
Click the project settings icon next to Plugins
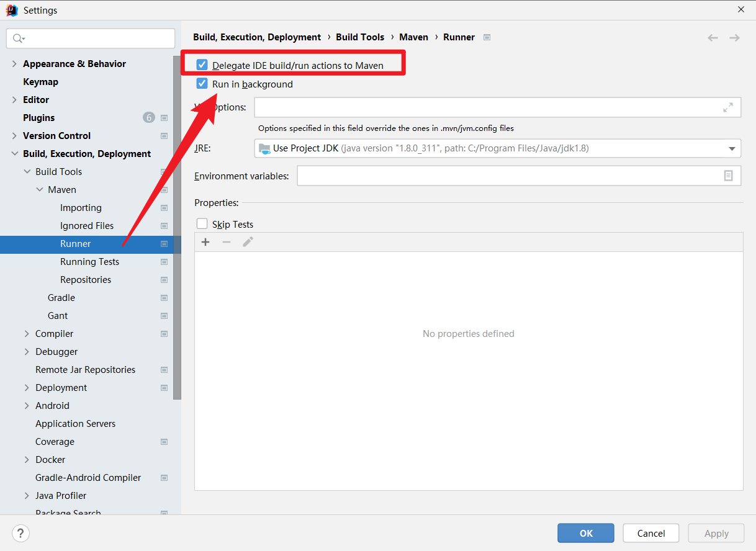(164, 118)
